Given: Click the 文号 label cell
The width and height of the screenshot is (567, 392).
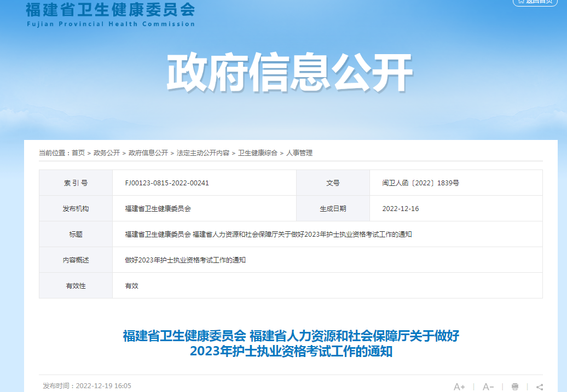Looking at the screenshot, I should click(x=333, y=183).
